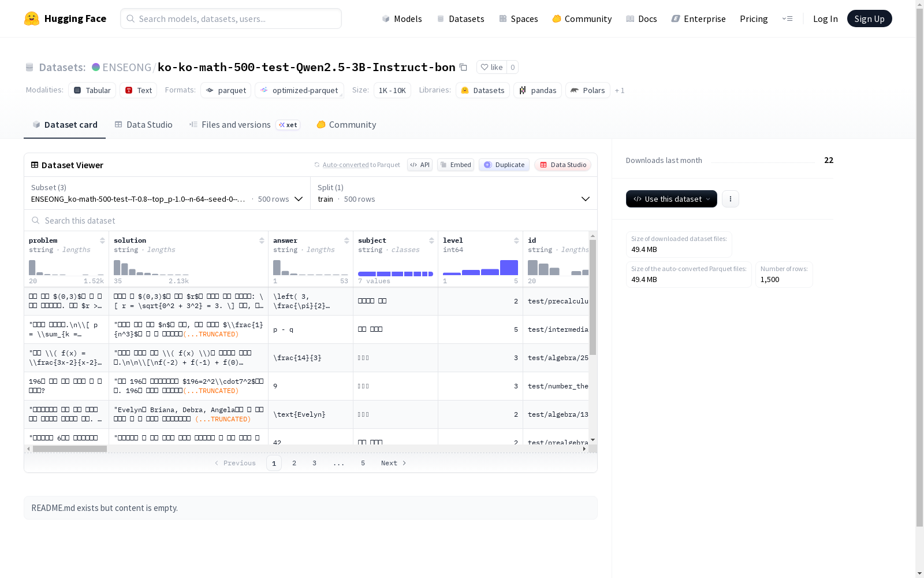Screen dimensions: 924x578
Task: Click the Embed button
Action: pos(456,165)
